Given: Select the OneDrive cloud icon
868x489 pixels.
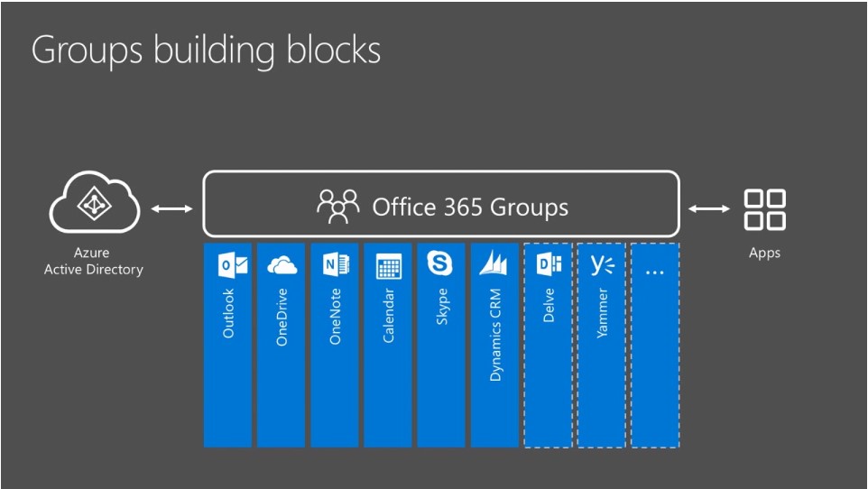Looking at the screenshot, I should click(282, 264).
